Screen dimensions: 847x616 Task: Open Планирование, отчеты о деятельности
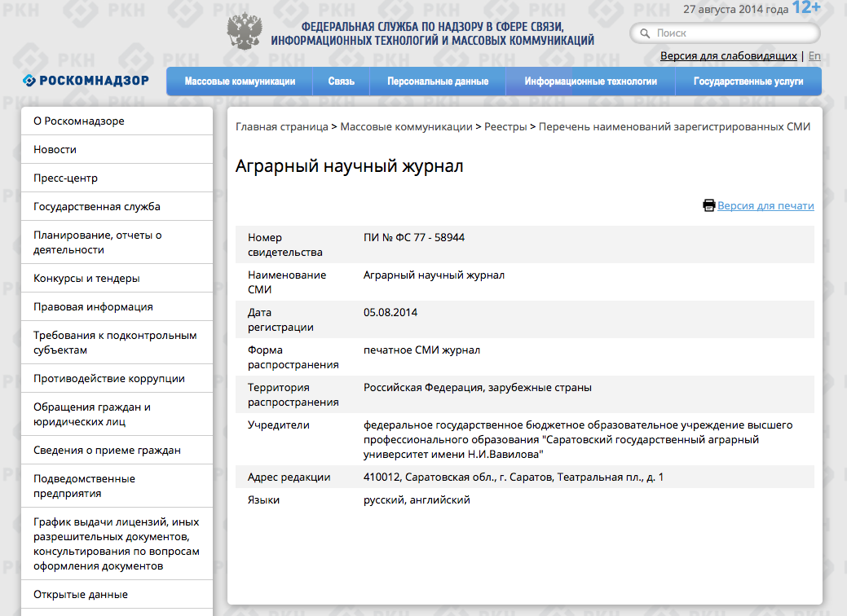click(x=117, y=242)
